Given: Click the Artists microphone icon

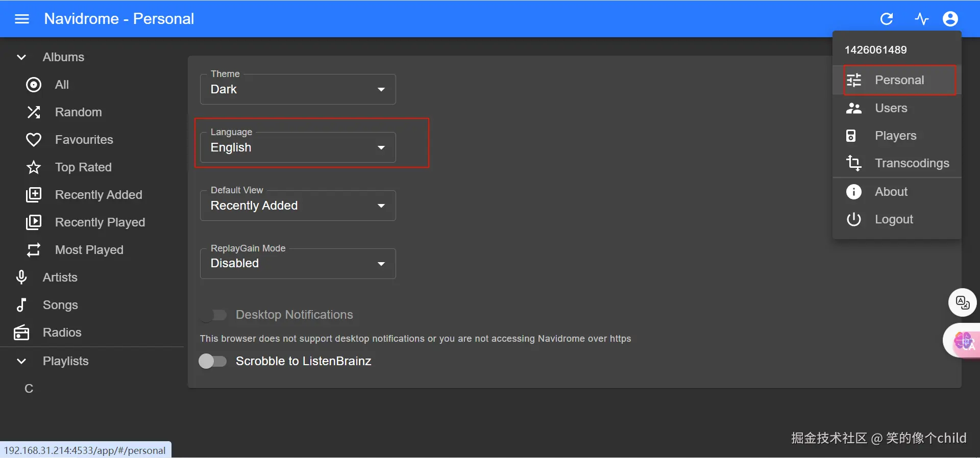Looking at the screenshot, I should [x=21, y=277].
